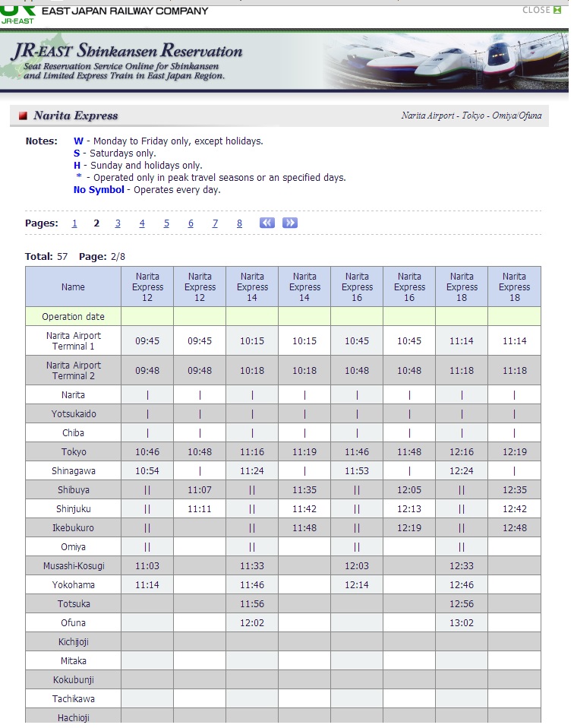Click the 'Ikebukuro' station row label
This screenshot has width=574, height=728.
pos(74,528)
